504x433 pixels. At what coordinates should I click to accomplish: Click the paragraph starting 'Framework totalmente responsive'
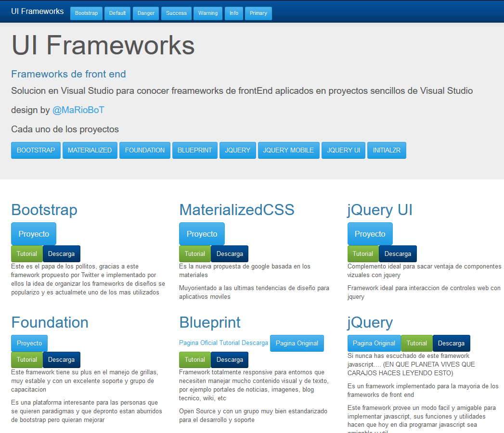click(254, 385)
